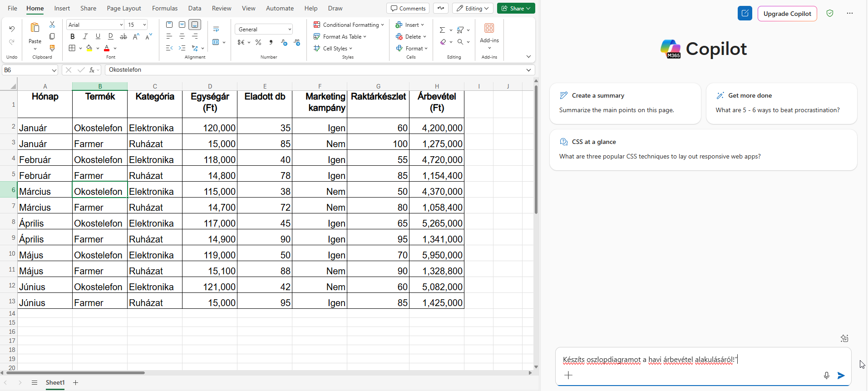Viewport: 868px width, 391px height.
Task: Apply the yellow fill color swatch
Action: pyautogui.click(x=89, y=48)
